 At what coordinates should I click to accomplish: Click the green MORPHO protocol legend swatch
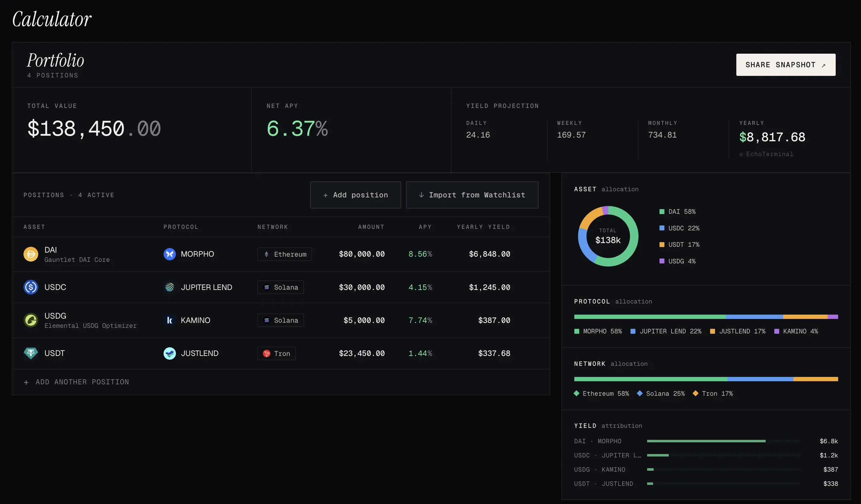577,331
